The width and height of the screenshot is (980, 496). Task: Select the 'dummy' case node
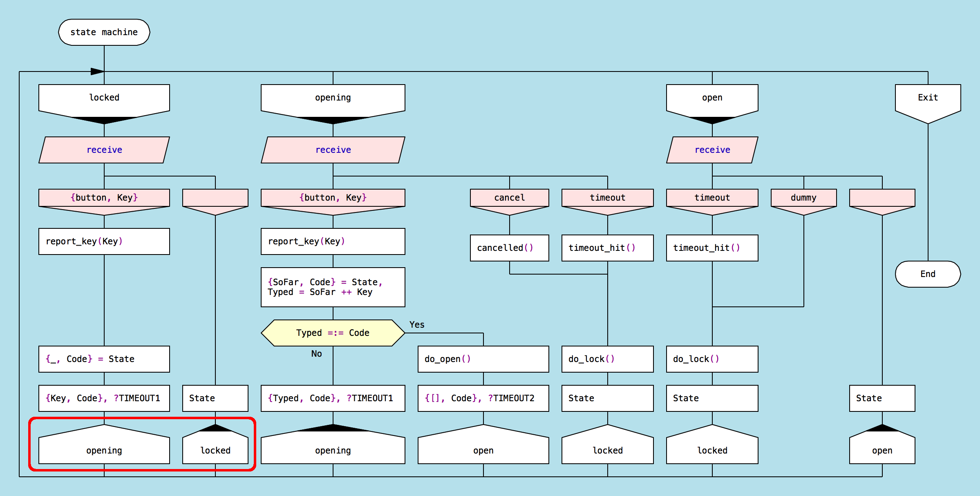[803, 198]
